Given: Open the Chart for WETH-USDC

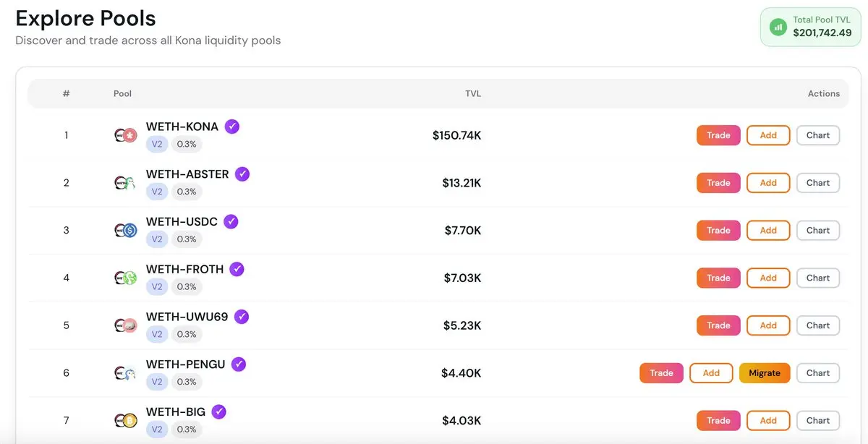Looking at the screenshot, I should point(818,231).
